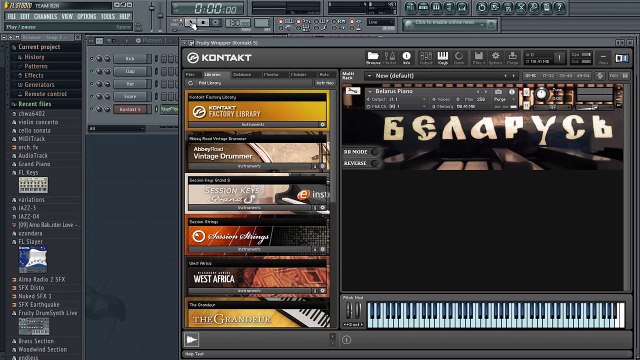Click the Add Library button
The height and width of the screenshot is (360, 640).
[x=210, y=83]
